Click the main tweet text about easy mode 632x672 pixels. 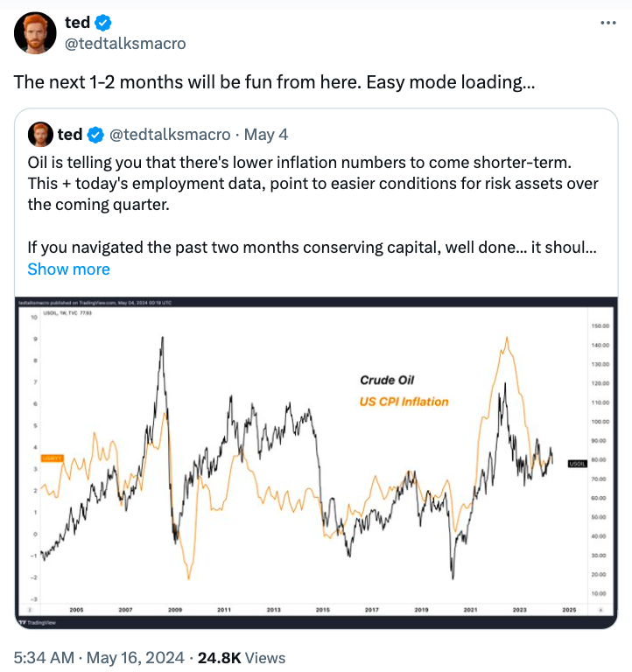274,82
